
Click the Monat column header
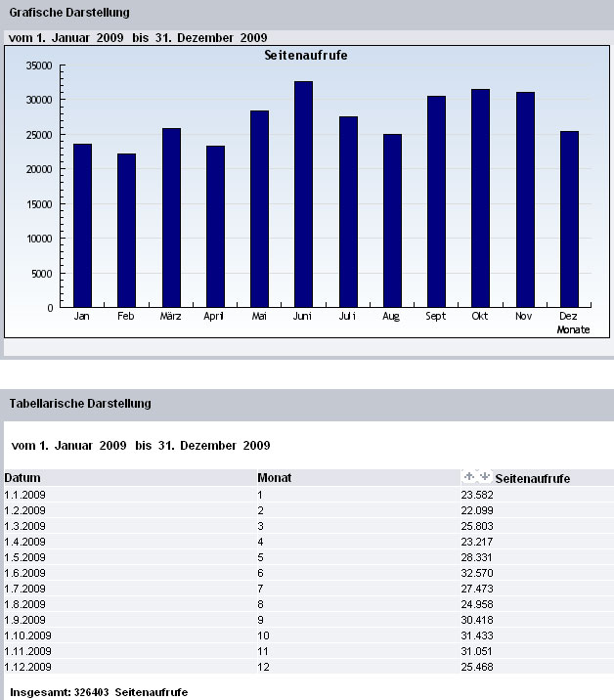[x=274, y=478]
